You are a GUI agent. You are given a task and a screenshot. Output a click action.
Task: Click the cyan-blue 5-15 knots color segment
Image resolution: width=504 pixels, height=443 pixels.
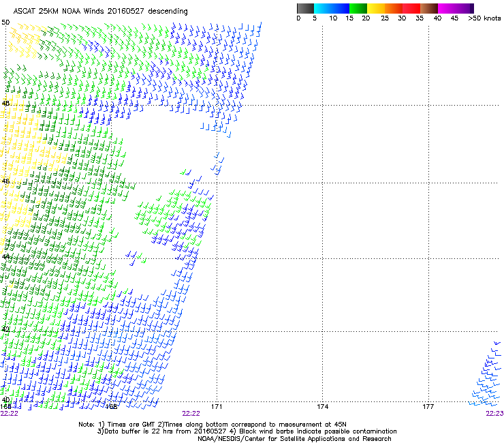tap(332, 8)
